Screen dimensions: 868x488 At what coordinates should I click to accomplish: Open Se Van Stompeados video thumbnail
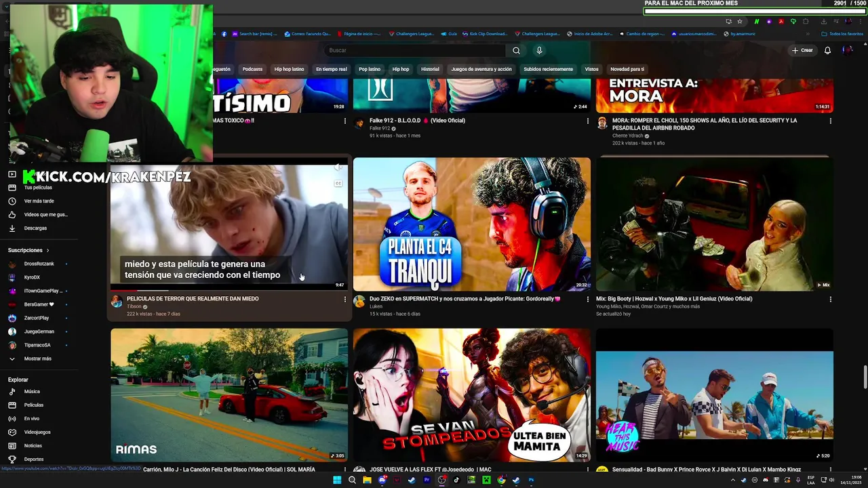point(472,395)
